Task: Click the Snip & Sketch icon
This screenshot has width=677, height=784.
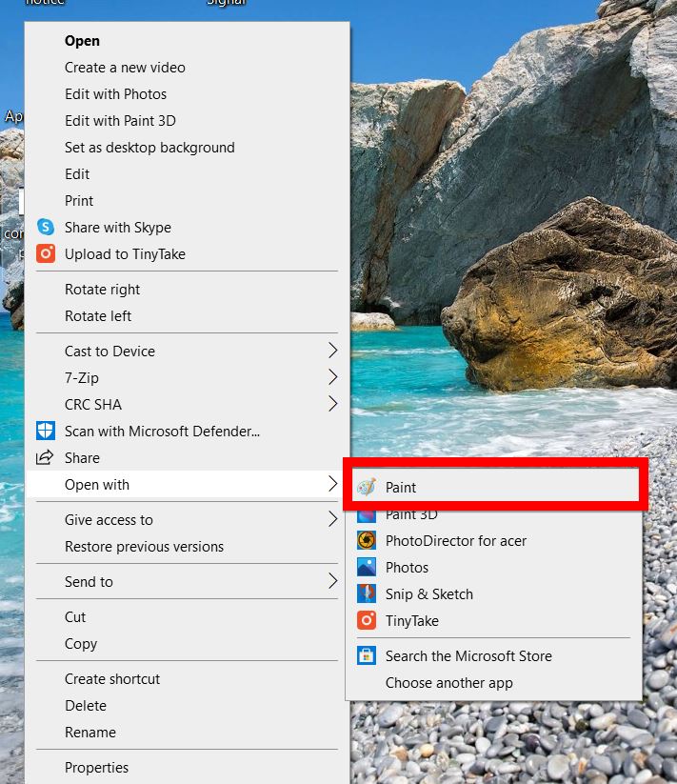Action: [x=367, y=593]
